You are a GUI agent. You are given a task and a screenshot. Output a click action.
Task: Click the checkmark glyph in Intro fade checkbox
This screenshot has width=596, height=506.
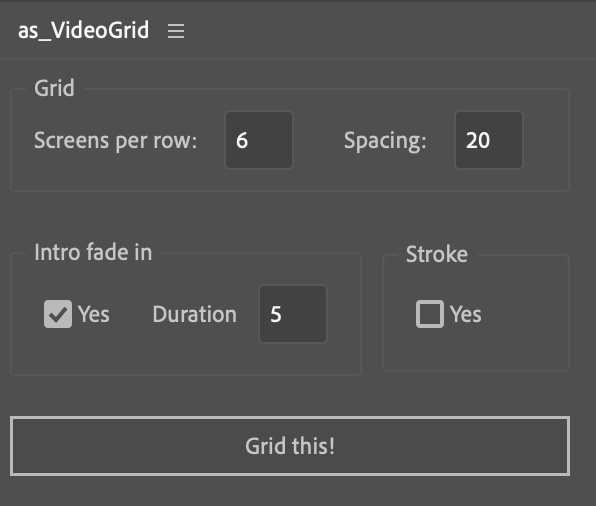(x=58, y=314)
